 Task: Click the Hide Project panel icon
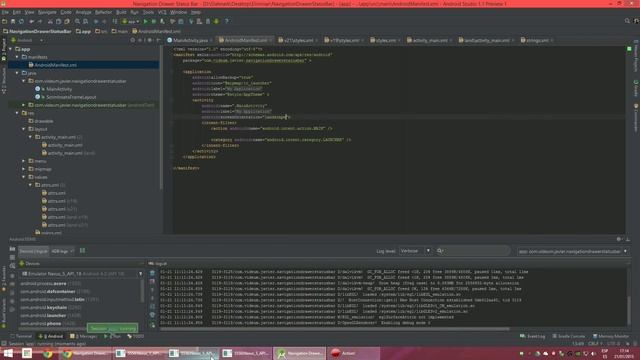(x=158, y=40)
